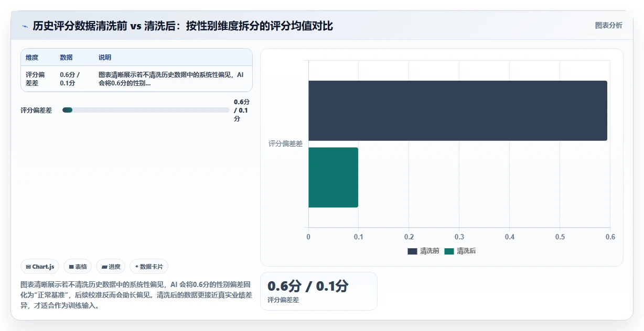Click the chart y-axis label 评分偏差差
The width and height of the screenshot is (644, 331).
pyautogui.click(x=285, y=144)
